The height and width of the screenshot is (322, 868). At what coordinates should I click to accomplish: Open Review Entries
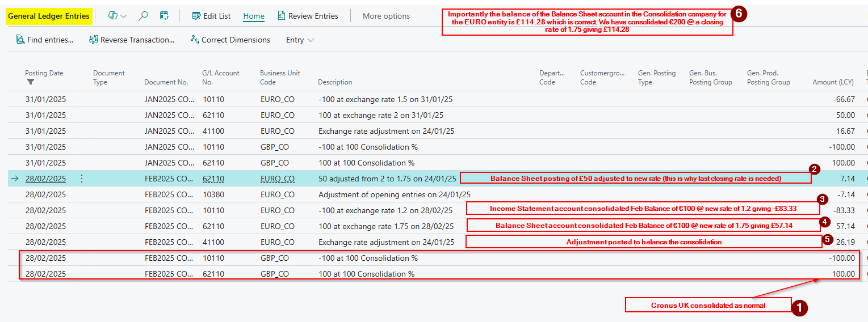pyautogui.click(x=308, y=16)
